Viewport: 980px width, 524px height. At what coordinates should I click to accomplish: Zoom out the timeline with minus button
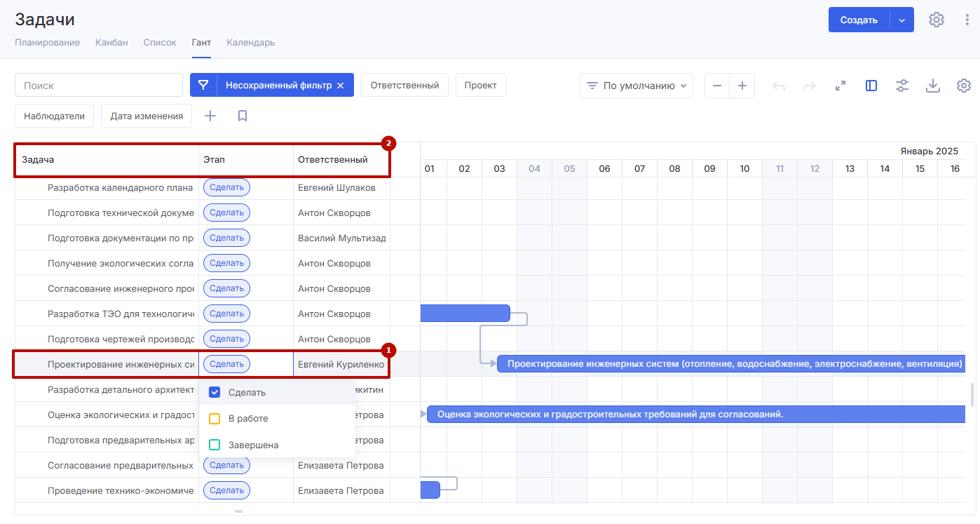[716, 86]
